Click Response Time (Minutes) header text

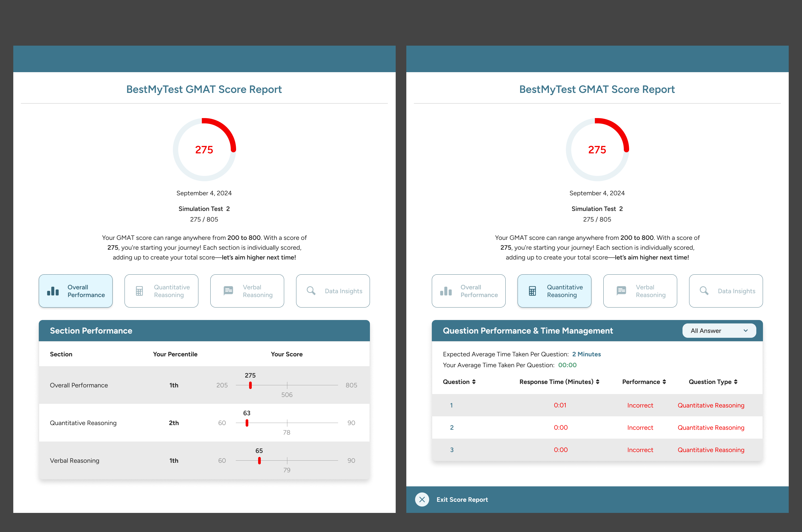556,382
